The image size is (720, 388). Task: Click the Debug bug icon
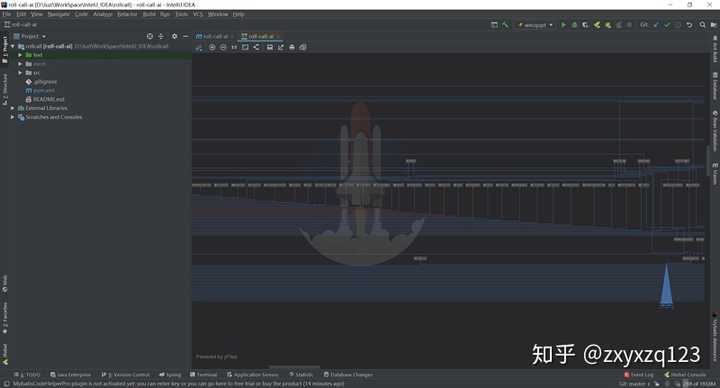click(x=574, y=25)
